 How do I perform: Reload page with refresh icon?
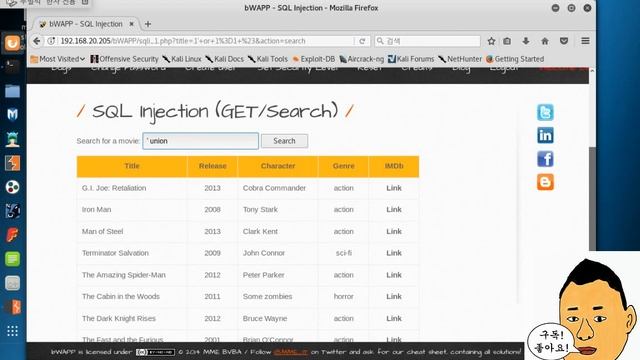[362, 41]
